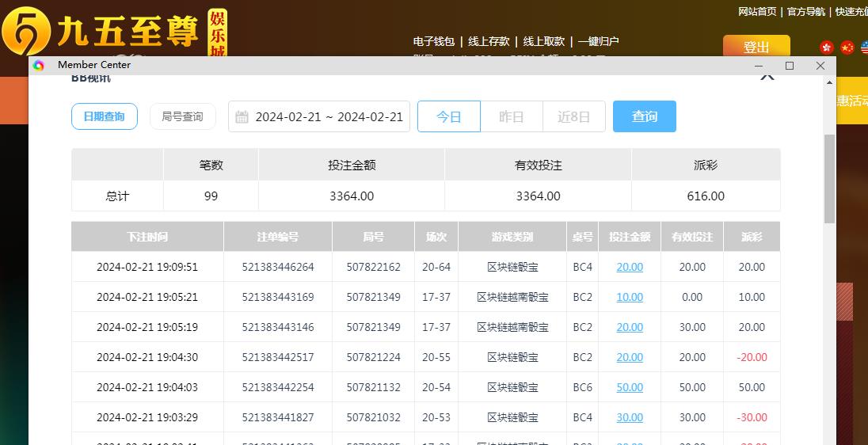Screen dimensions: 868x445
Task: Switch to 局号查询 query mode
Action: [x=182, y=116]
